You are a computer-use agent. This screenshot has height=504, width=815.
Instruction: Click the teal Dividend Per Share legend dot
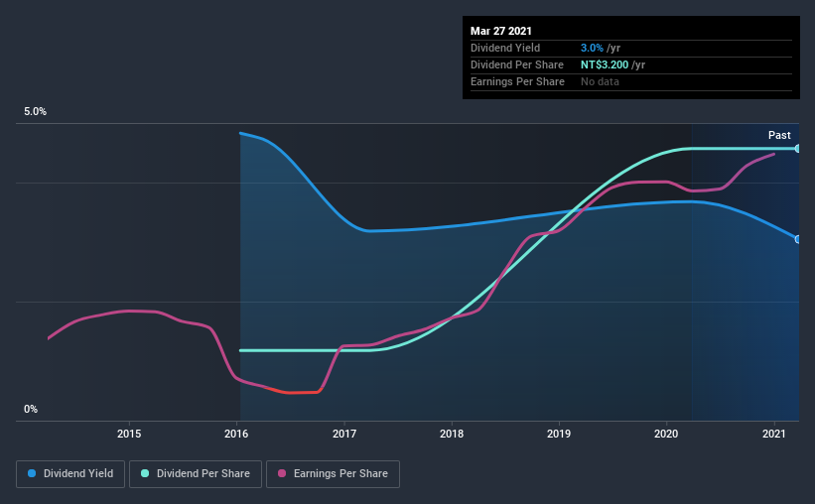145,473
